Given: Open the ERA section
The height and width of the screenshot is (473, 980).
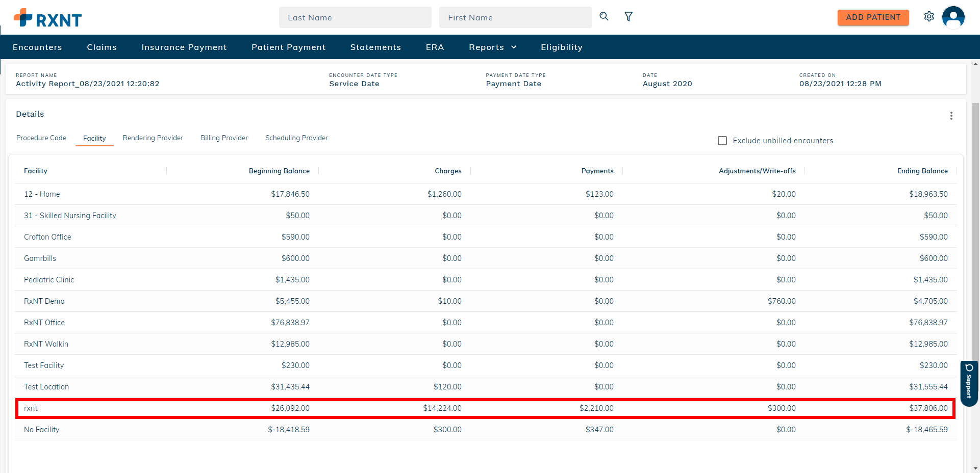Looking at the screenshot, I should tap(435, 47).
